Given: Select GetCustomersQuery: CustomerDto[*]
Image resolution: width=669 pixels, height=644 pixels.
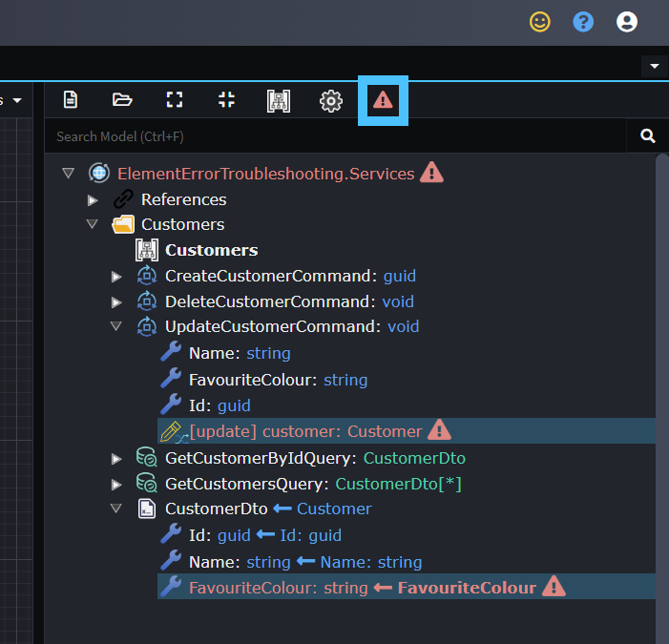Looking at the screenshot, I should pos(313,484).
